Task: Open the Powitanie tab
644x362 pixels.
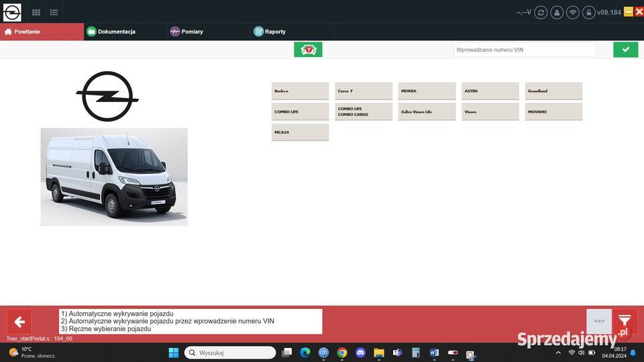Action: (x=42, y=32)
